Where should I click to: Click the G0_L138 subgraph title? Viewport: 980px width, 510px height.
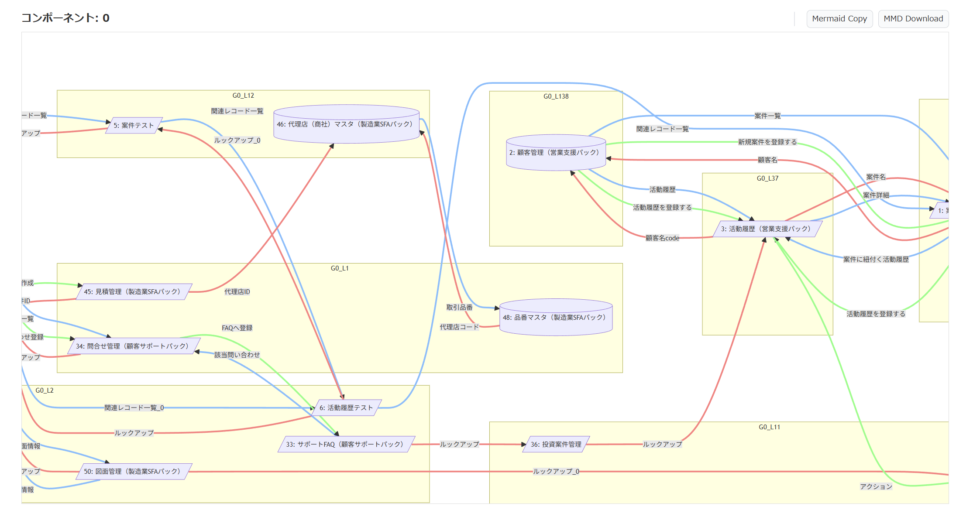coord(556,96)
